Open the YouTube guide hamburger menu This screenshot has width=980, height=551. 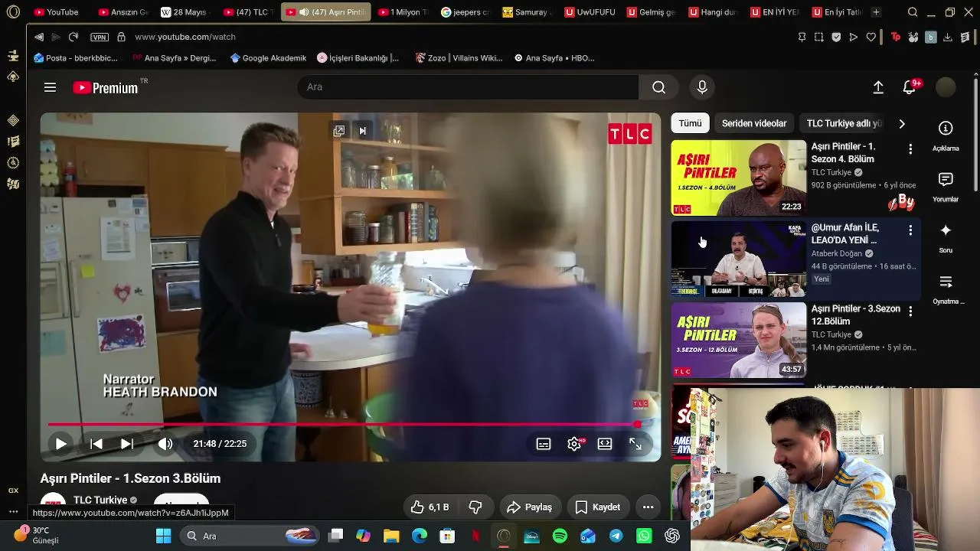50,87
